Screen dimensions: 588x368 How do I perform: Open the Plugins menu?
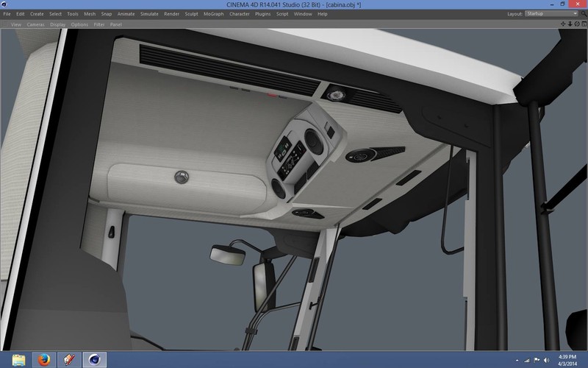(x=262, y=14)
